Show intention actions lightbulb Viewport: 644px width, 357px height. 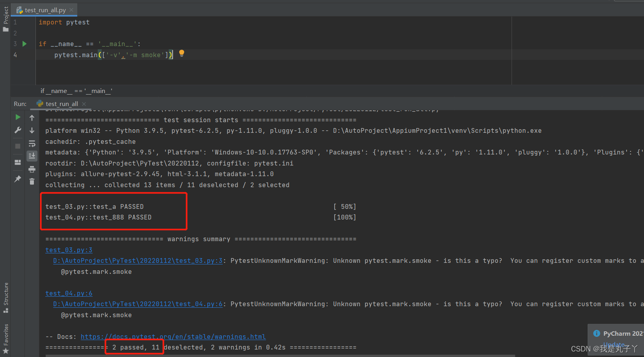click(x=182, y=53)
